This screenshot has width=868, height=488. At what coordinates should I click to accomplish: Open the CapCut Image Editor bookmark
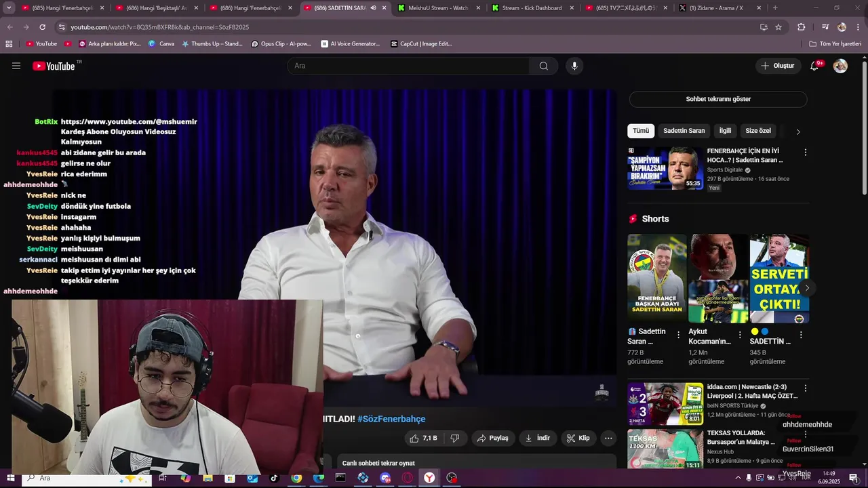[x=421, y=43]
